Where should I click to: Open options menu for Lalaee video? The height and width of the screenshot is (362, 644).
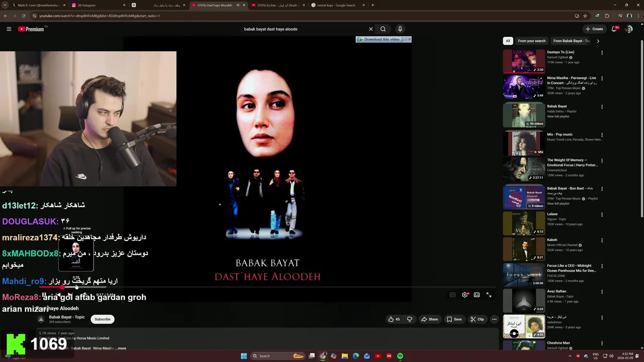tap(602, 214)
